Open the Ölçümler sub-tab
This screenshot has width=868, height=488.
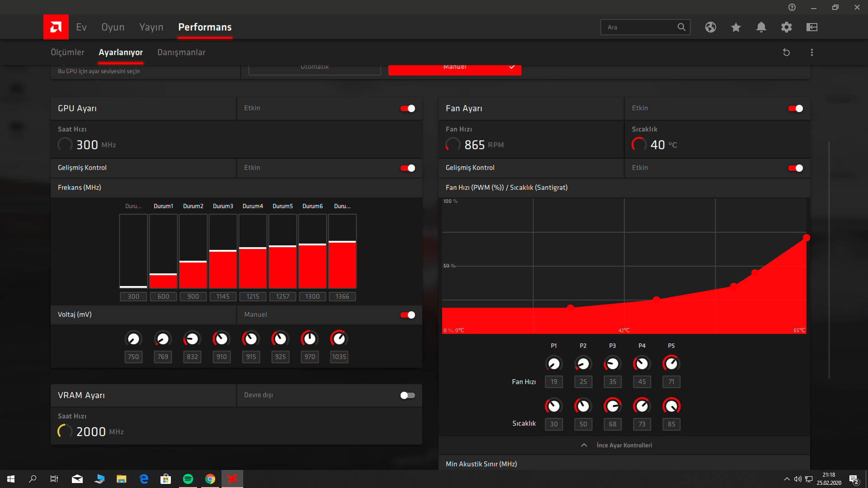click(x=67, y=52)
